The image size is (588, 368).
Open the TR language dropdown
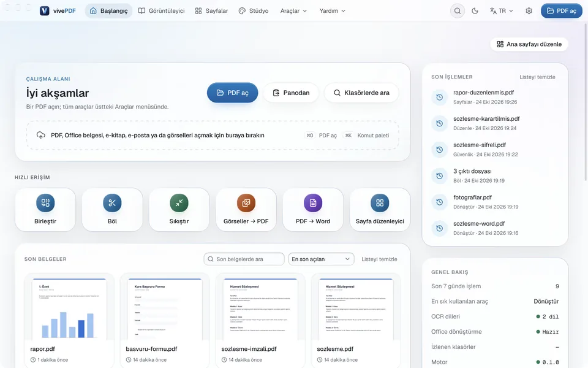(x=502, y=11)
